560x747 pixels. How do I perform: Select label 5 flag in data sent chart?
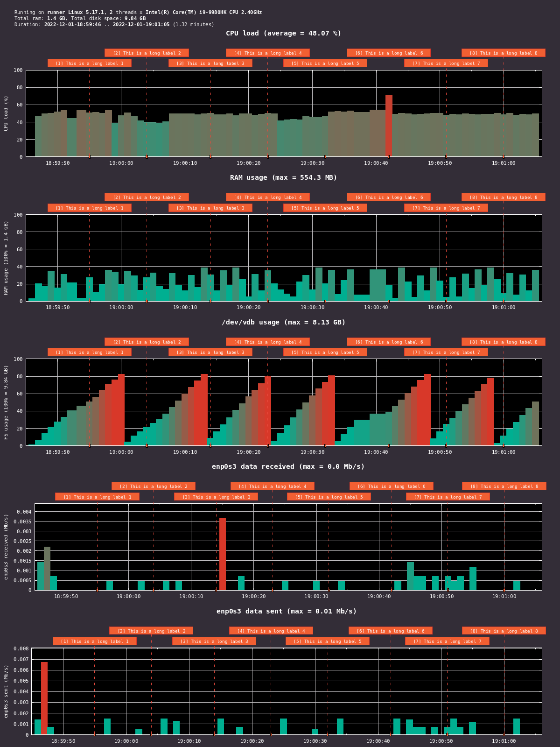(327, 641)
